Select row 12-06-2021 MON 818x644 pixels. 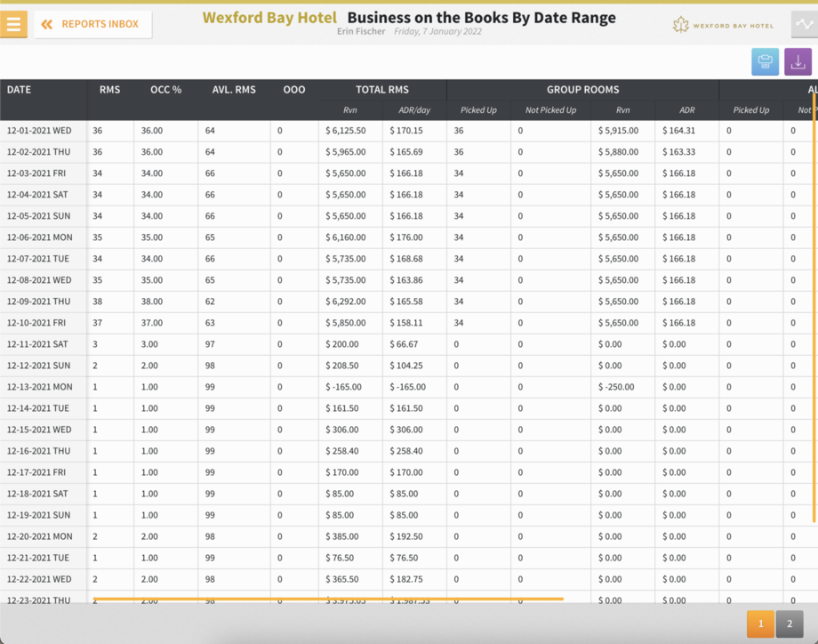click(x=409, y=237)
